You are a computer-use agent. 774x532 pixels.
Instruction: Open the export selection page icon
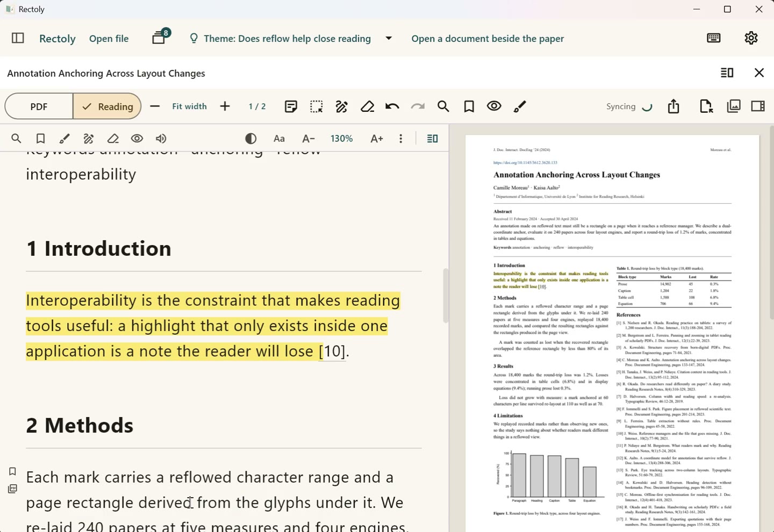(706, 106)
